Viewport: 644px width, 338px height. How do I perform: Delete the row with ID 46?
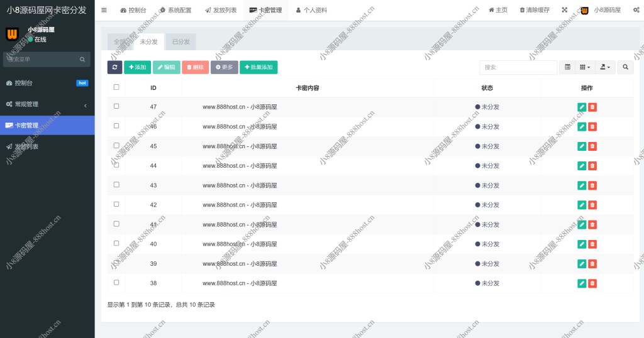point(592,127)
